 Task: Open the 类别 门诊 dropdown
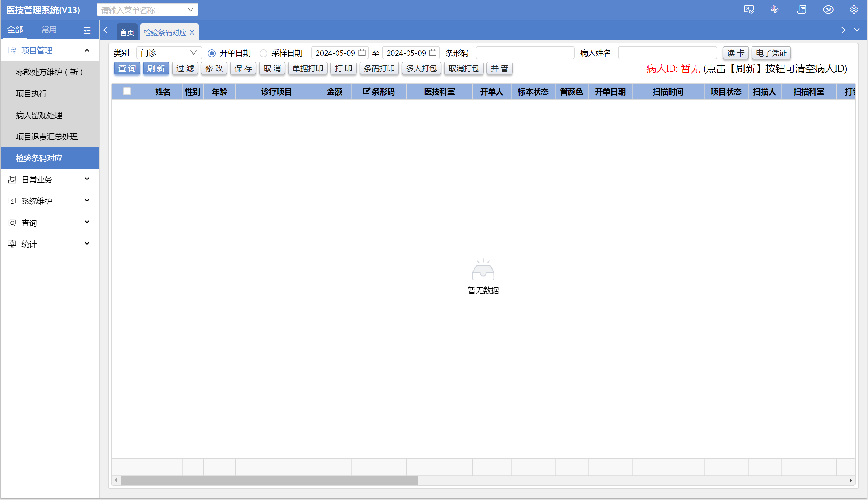(x=169, y=53)
